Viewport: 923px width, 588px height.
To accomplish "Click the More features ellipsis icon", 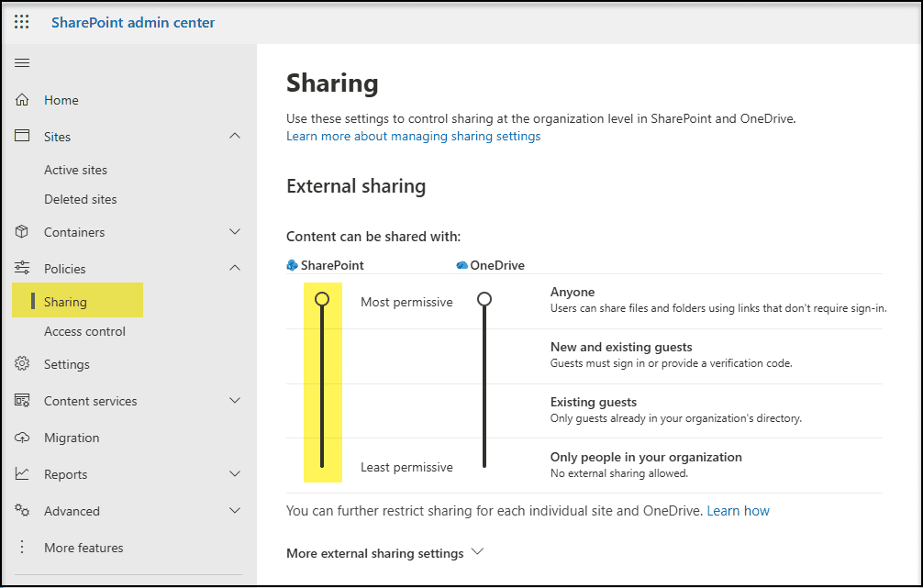I will point(22,548).
